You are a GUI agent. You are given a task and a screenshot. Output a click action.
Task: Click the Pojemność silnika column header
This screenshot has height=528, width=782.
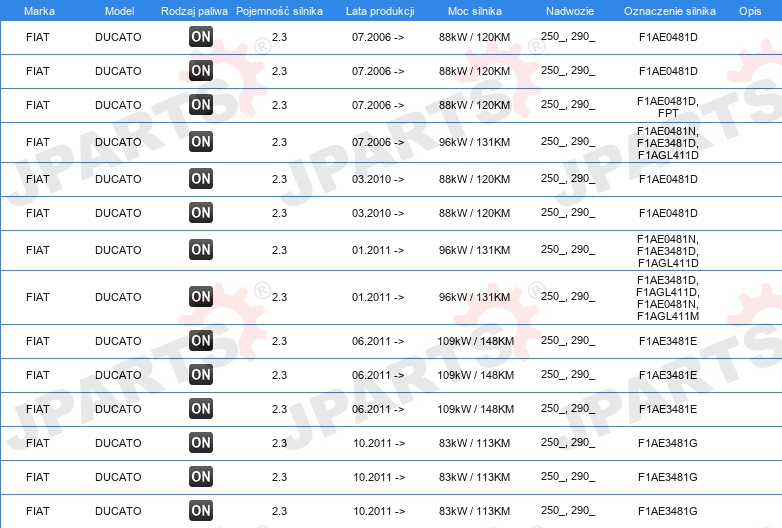(x=279, y=11)
